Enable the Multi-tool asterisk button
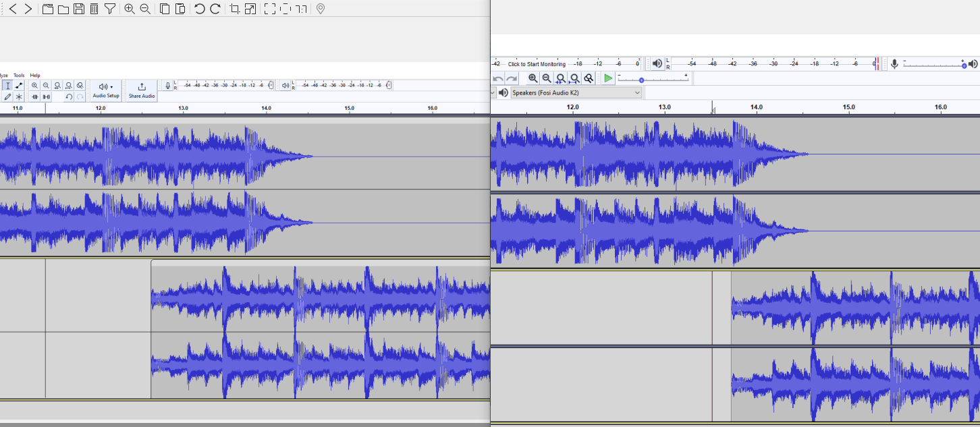The image size is (980, 427). 19,96
